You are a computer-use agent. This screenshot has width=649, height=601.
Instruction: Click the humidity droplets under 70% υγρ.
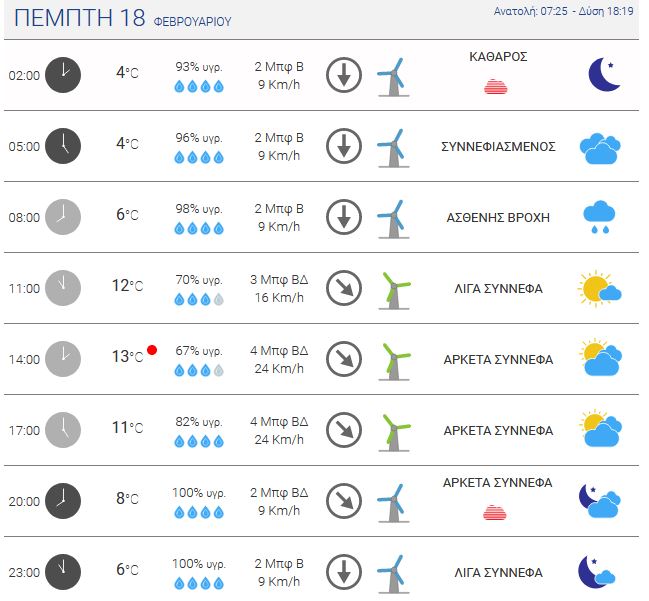[199, 299]
